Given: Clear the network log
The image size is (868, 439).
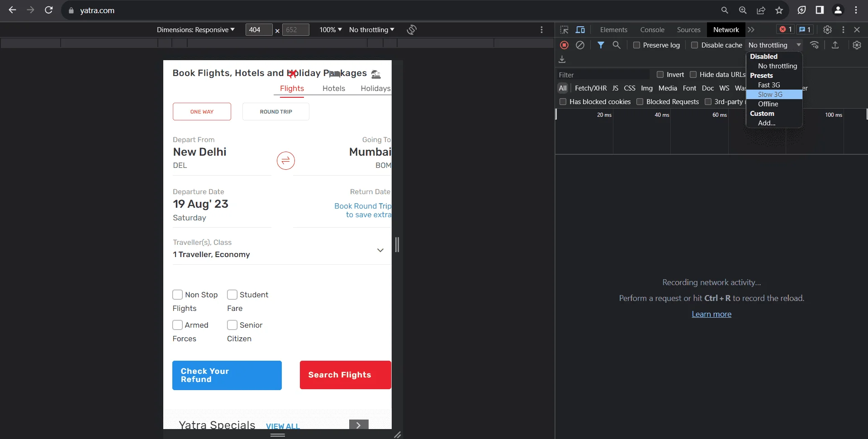Looking at the screenshot, I should tap(580, 45).
